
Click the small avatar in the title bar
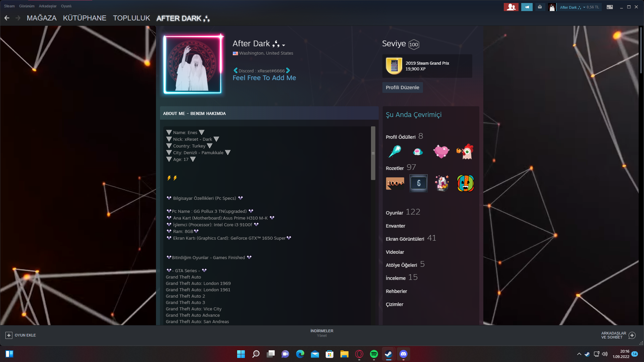point(552,7)
